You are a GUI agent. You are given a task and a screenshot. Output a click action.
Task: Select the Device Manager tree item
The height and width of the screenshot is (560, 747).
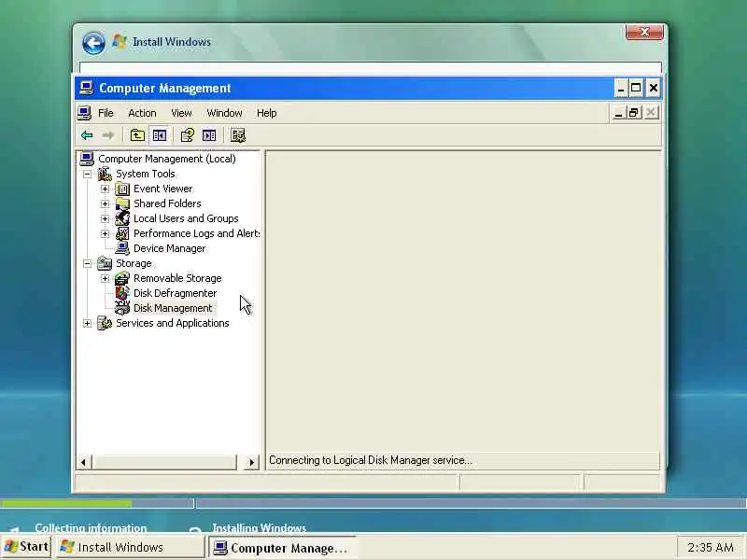pos(169,248)
